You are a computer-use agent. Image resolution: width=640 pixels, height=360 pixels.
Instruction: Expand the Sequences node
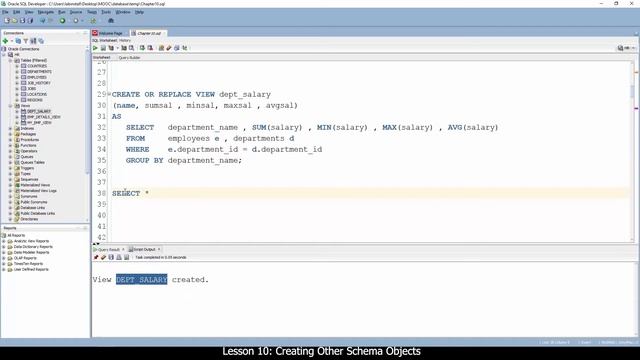click(x=11, y=179)
